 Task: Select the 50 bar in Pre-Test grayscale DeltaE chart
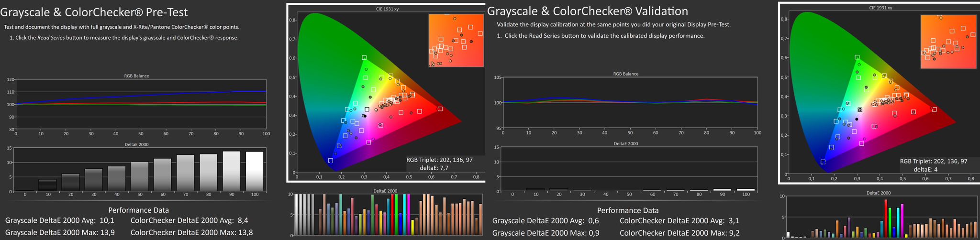click(140, 176)
